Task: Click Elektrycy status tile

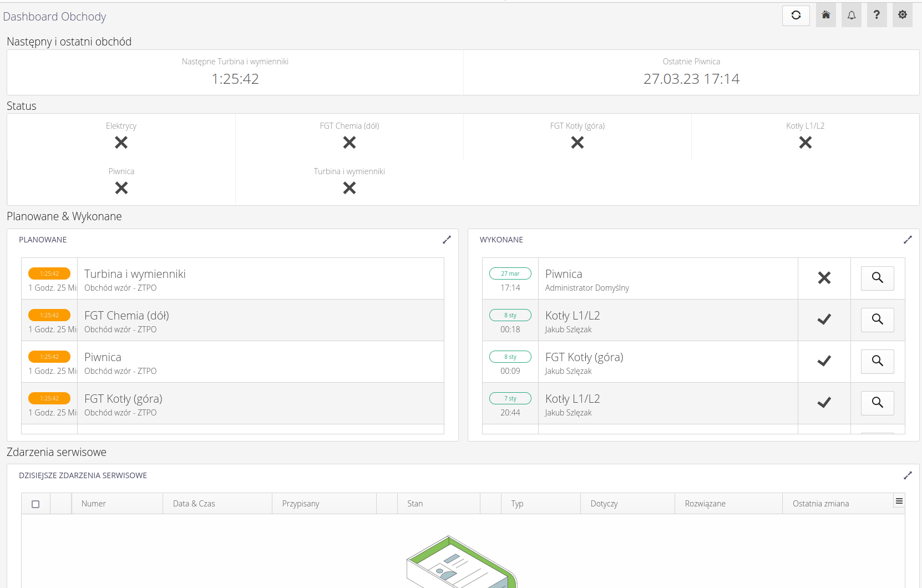Action: click(121, 136)
